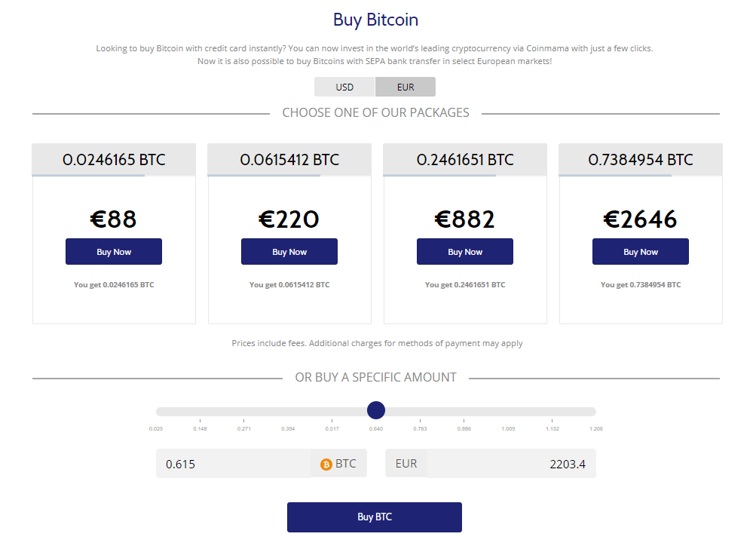This screenshot has width=756, height=549.
Task: Switch currency to USD
Action: coord(344,87)
